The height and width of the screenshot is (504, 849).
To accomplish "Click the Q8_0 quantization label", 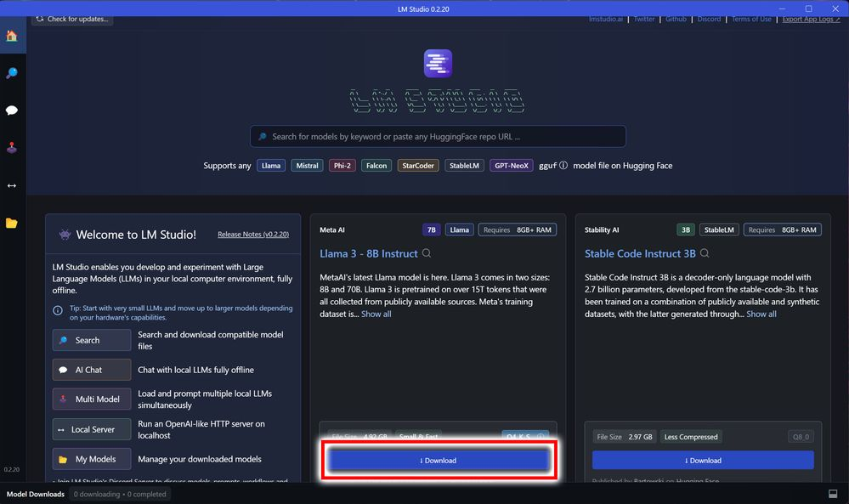I will tap(801, 437).
